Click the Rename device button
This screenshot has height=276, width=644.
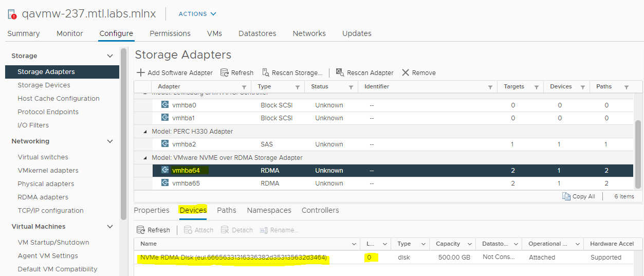click(x=280, y=230)
